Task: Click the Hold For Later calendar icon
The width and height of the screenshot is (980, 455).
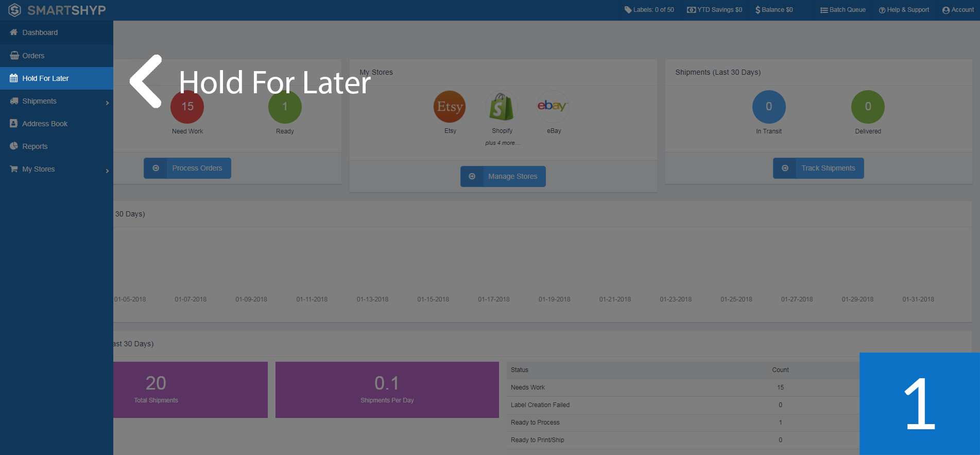Action: (14, 78)
